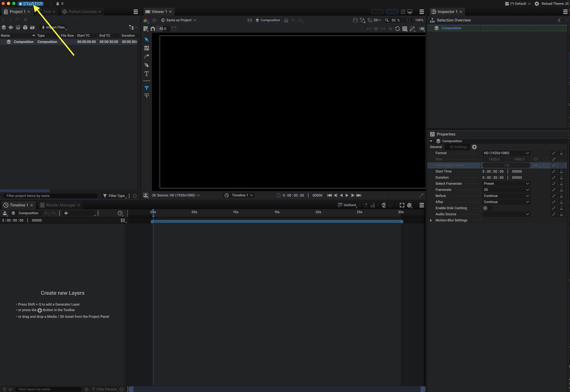Toggle the dark pill switch in Viewer header
The image size is (570, 392).
coord(377,12)
